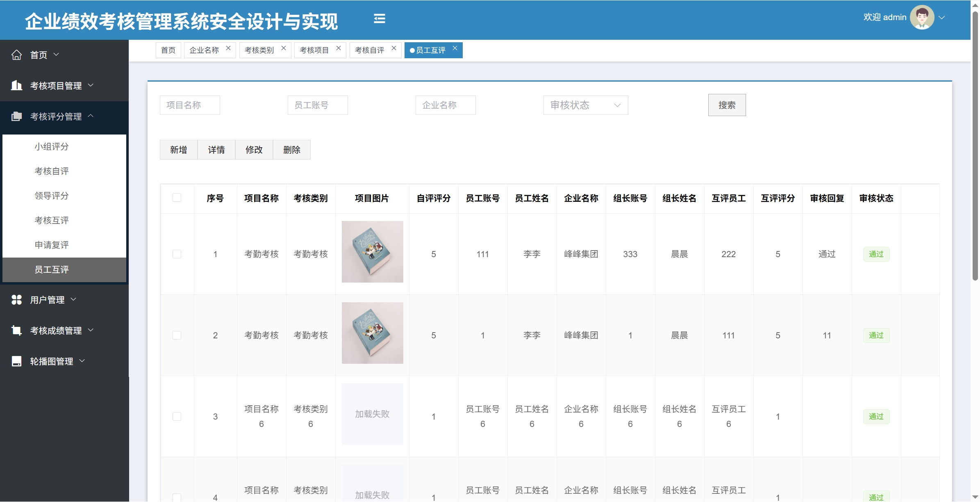This screenshot has width=980, height=502.
Task: Check the row 2 checkbox
Action: tap(177, 335)
